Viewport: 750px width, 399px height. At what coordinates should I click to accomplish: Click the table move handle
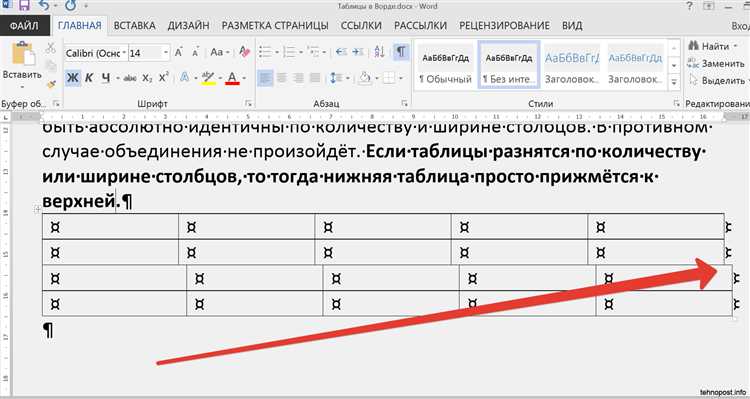[x=37, y=209]
